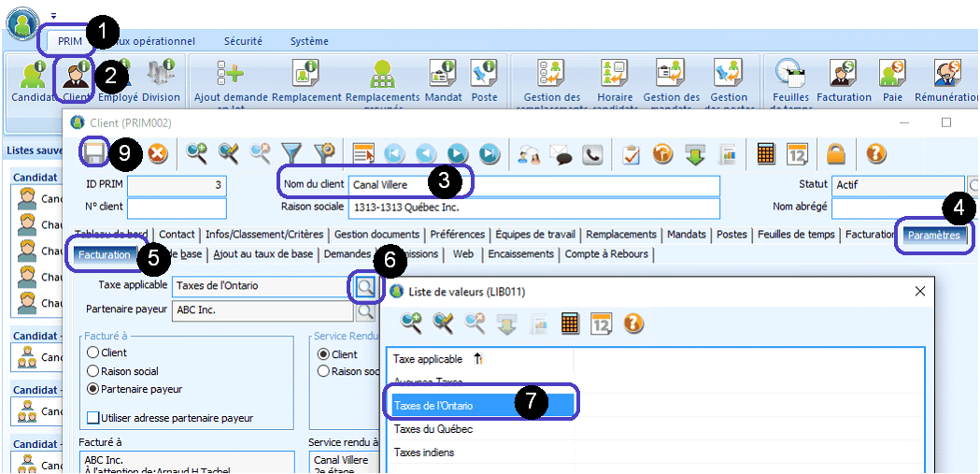Select the Partenaire payeur radio button
The image size is (980, 474).
pyautogui.click(x=93, y=388)
